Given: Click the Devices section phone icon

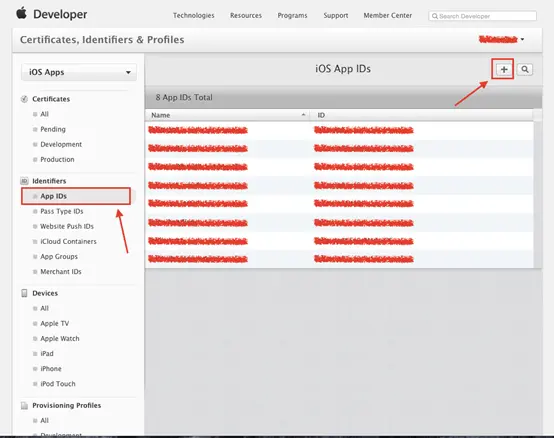Looking at the screenshot, I should (24, 293).
